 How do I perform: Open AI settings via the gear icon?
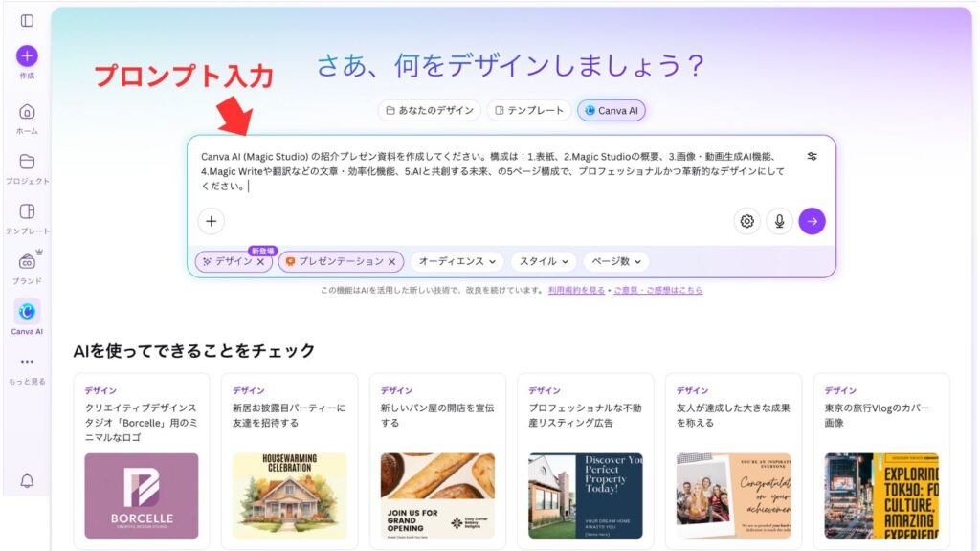747,220
